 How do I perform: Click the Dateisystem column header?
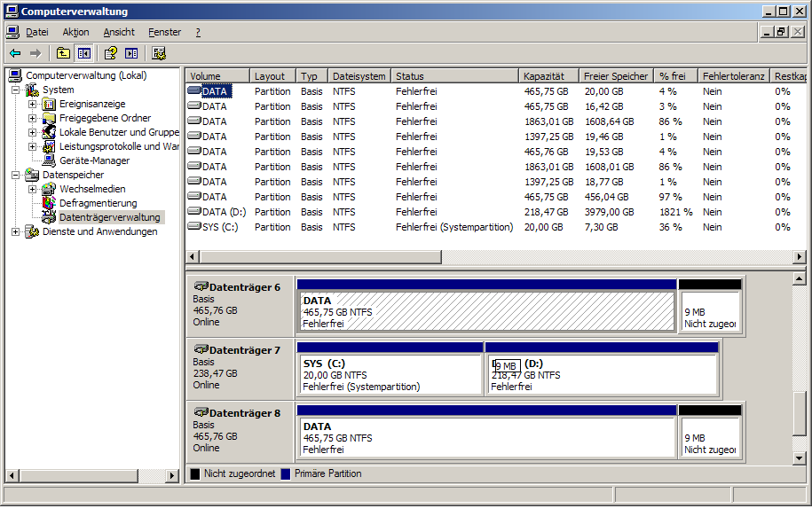coord(359,76)
